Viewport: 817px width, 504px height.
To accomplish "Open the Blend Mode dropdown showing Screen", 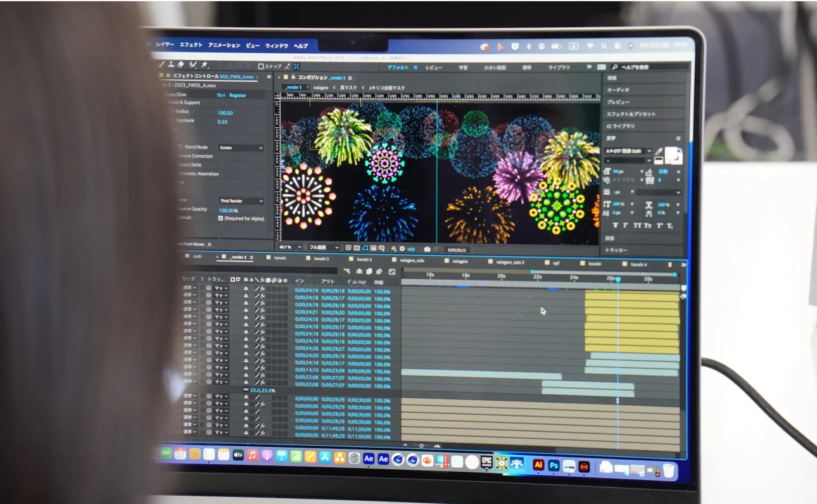I will click(241, 148).
